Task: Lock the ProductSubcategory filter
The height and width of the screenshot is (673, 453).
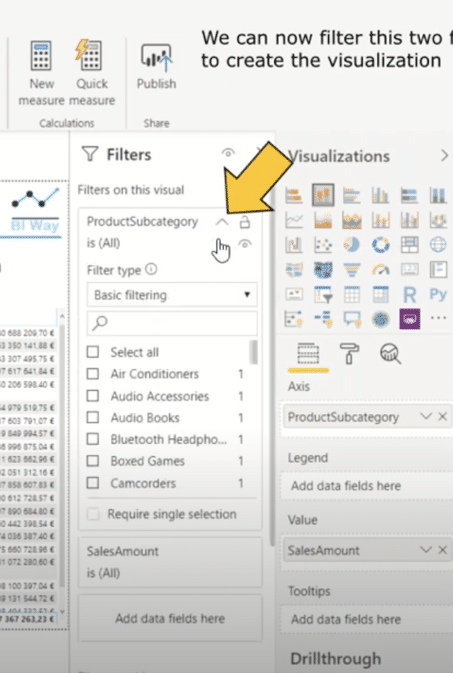Action: (x=245, y=222)
